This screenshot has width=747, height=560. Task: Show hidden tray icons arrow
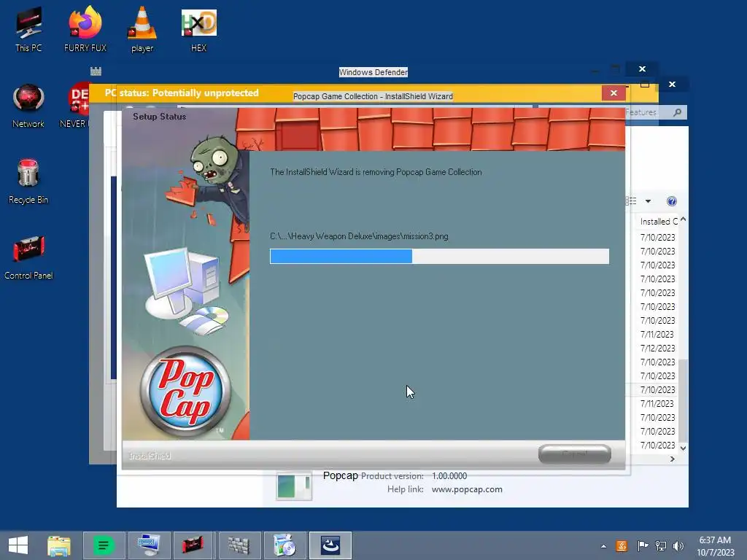[x=603, y=546]
